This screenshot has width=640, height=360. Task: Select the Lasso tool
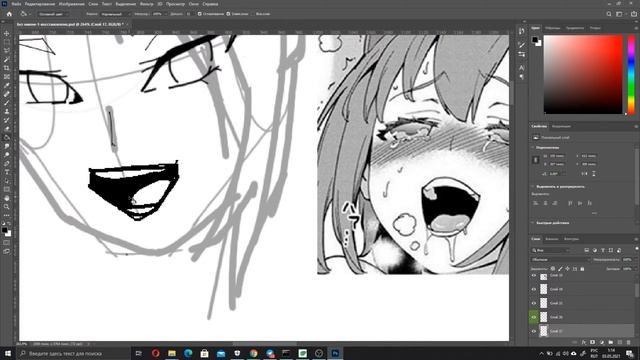click(7, 51)
